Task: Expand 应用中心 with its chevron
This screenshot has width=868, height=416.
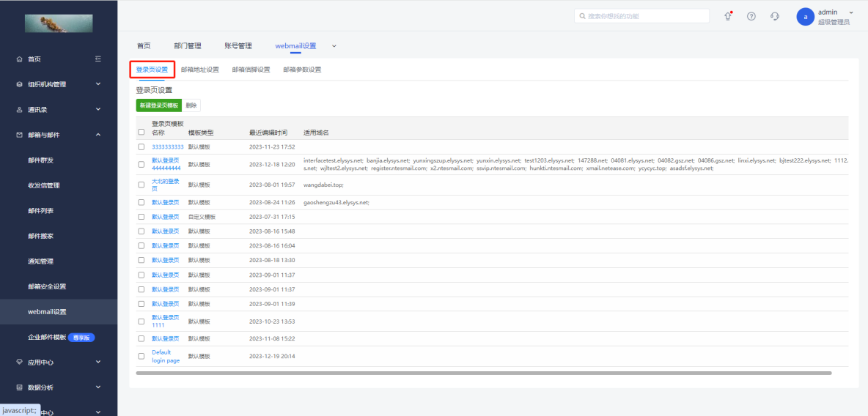Action: tap(98, 363)
